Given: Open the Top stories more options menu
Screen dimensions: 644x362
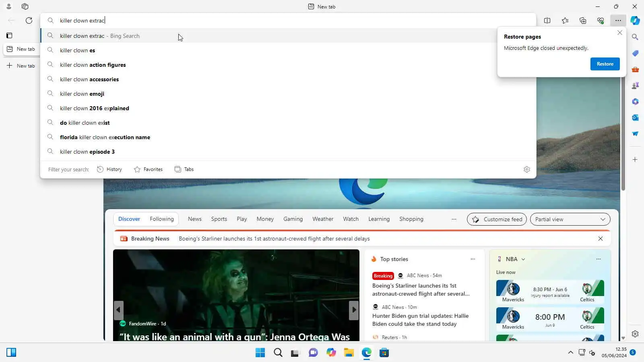Looking at the screenshot, I should 473,259.
